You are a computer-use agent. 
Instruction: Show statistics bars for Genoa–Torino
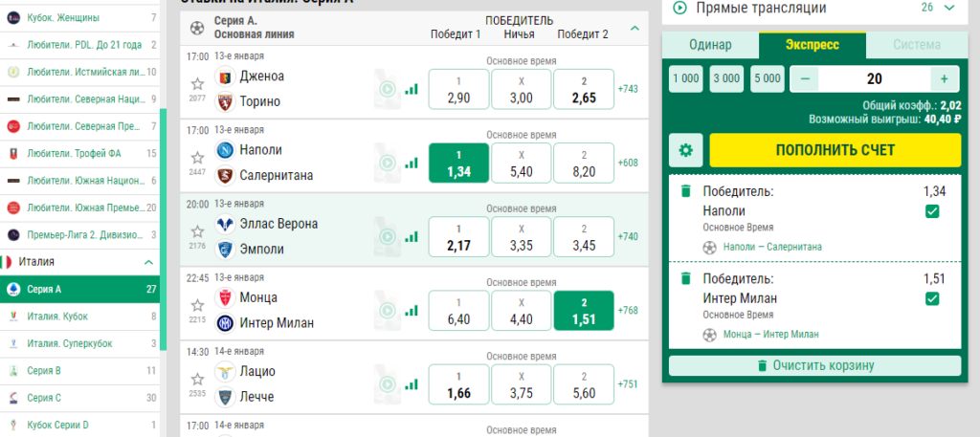[411, 89]
